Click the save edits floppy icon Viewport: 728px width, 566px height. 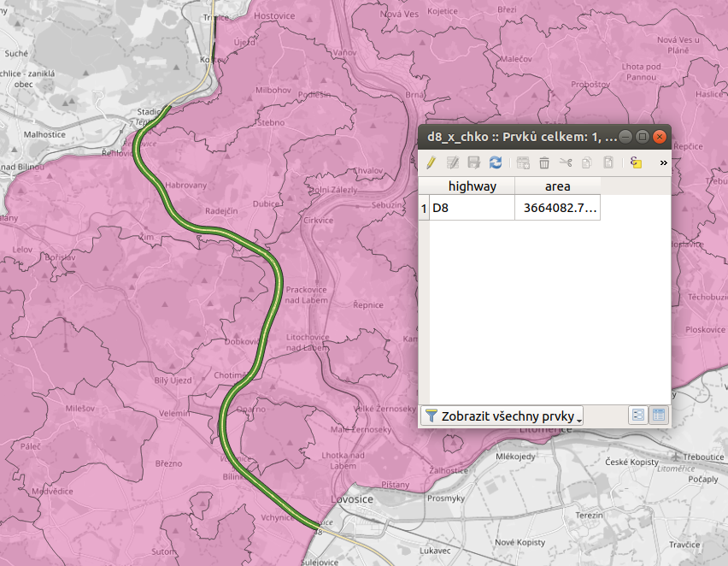[474, 162]
